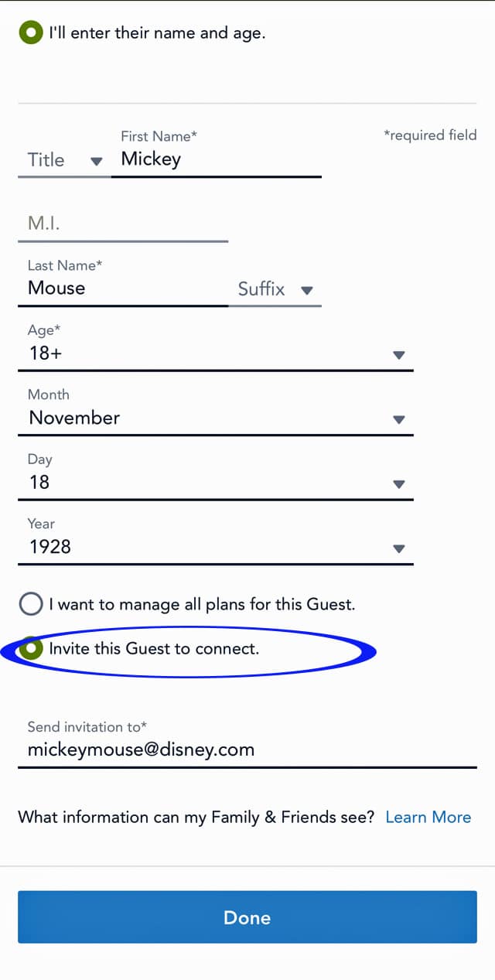Click the M.I. input field
The image size is (495, 980).
click(123, 224)
